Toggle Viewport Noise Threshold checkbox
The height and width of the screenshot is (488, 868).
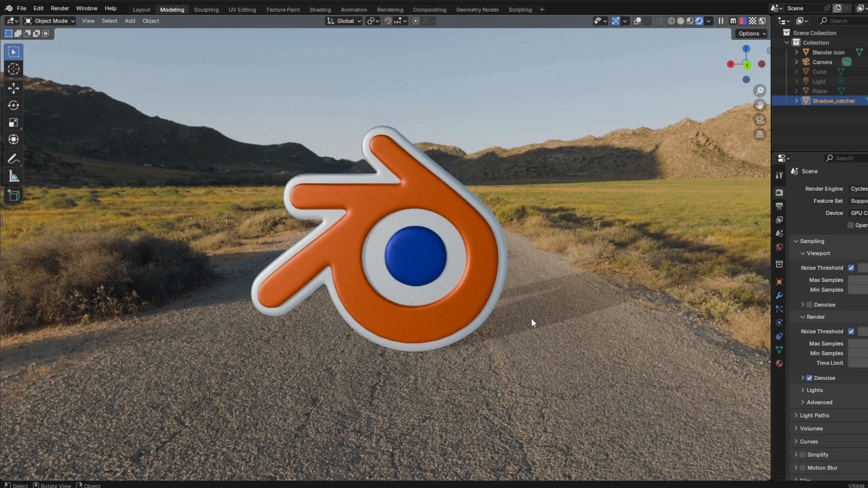[851, 268]
